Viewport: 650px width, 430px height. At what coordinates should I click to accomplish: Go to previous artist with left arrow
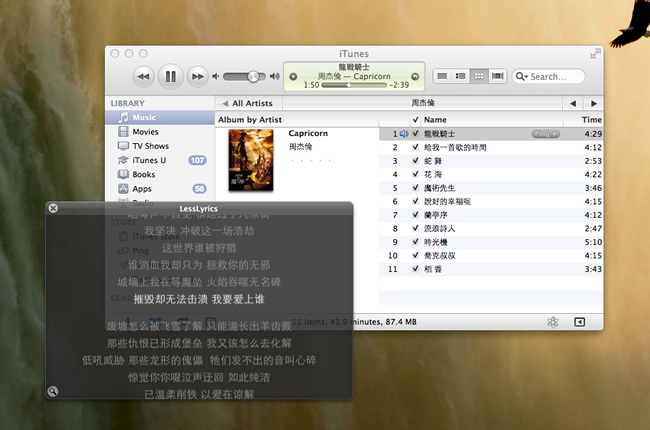click(x=573, y=104)
